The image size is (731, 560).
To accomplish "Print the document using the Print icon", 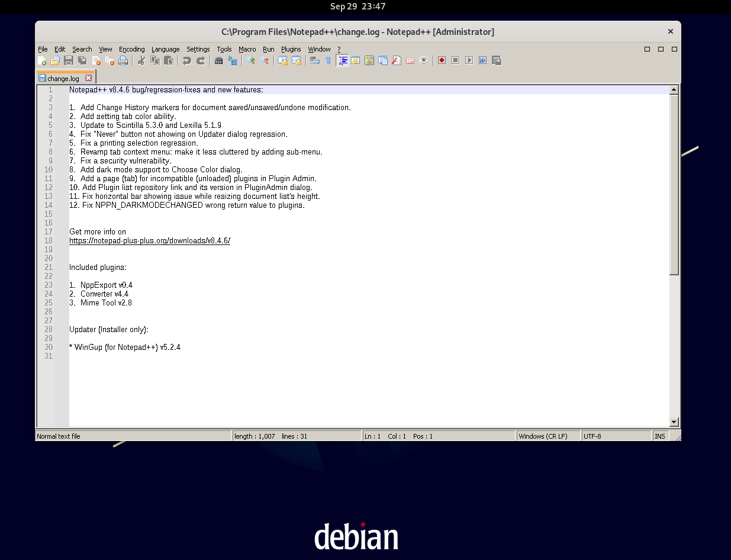I will pyautogui.click(x=123, y=60).
